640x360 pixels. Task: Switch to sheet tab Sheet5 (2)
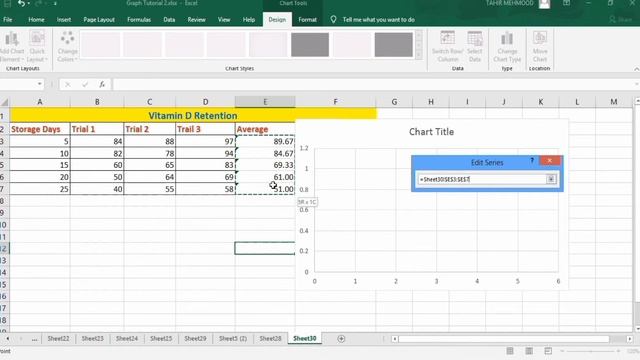coord(233,338)
